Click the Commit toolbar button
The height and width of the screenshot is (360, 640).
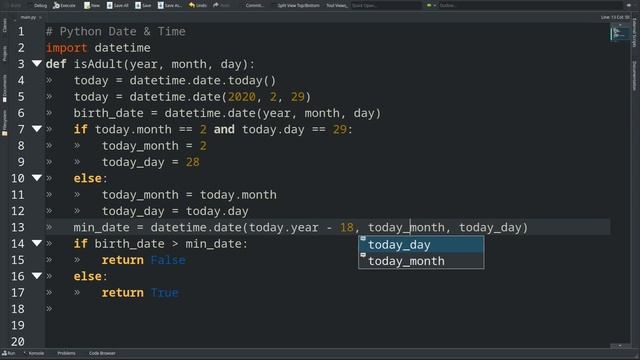click(x=254, y=5)
